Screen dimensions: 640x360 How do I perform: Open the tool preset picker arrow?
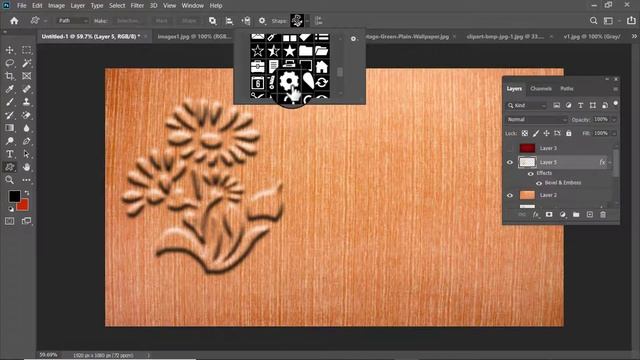[x=45, y=21]
